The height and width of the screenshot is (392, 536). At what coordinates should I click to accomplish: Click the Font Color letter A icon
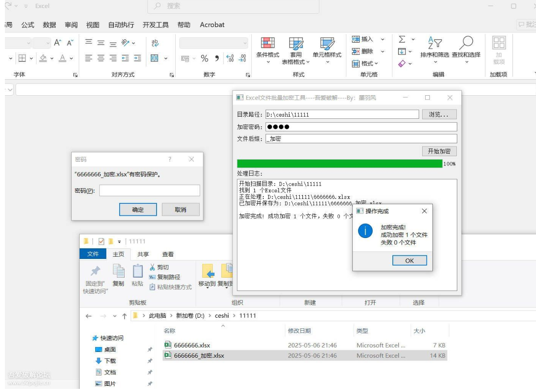pos(63,58)
